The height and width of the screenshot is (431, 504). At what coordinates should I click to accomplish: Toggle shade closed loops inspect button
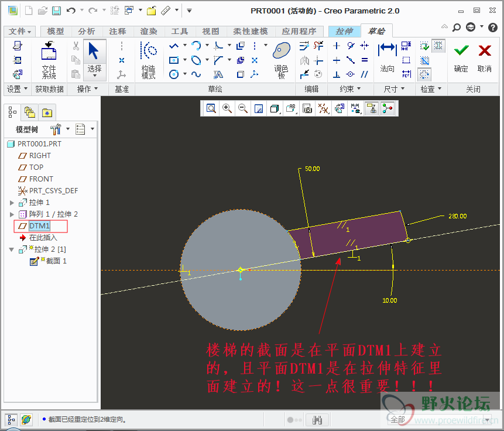tap(438, 46)
